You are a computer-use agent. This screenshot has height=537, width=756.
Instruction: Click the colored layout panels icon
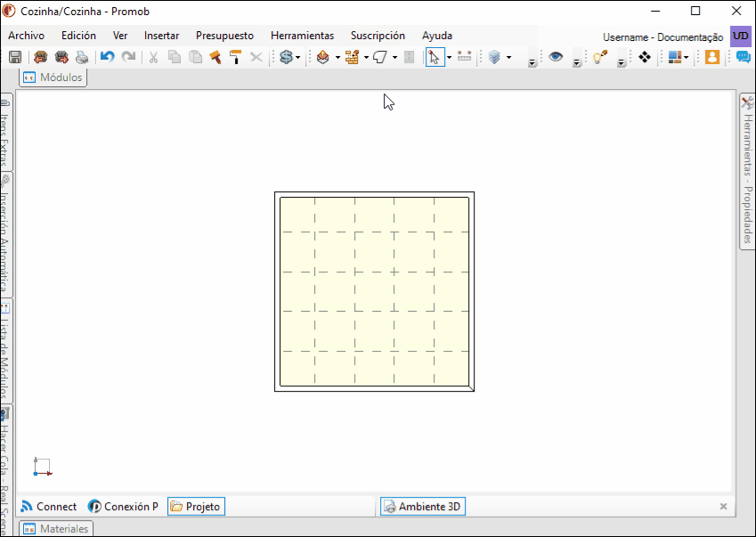675,57
